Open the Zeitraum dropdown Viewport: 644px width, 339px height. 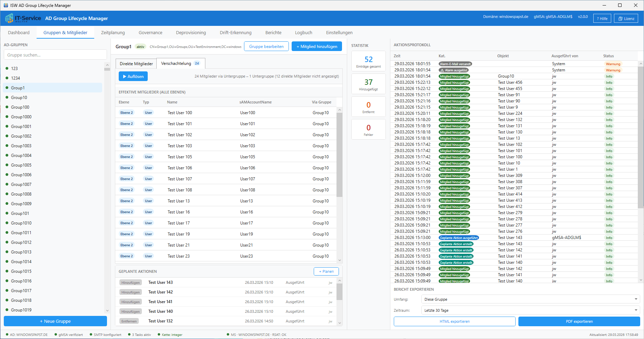coord(530,310)
